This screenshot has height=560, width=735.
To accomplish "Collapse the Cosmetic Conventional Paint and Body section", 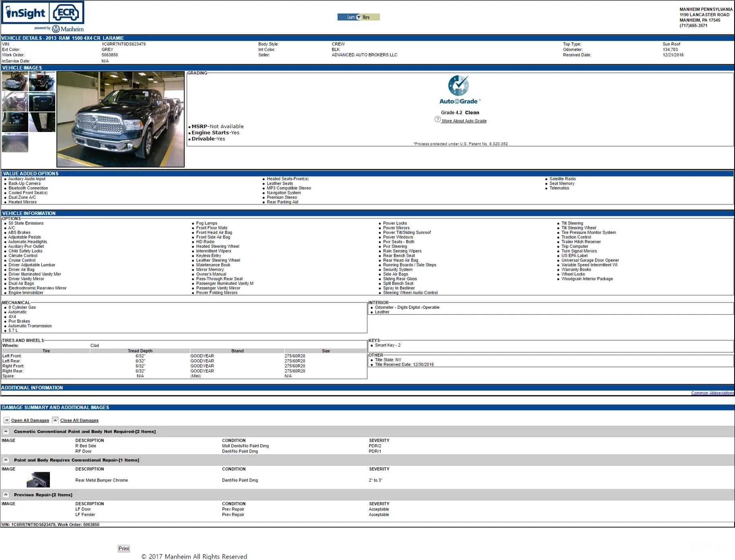I will [x=6, y=431].
